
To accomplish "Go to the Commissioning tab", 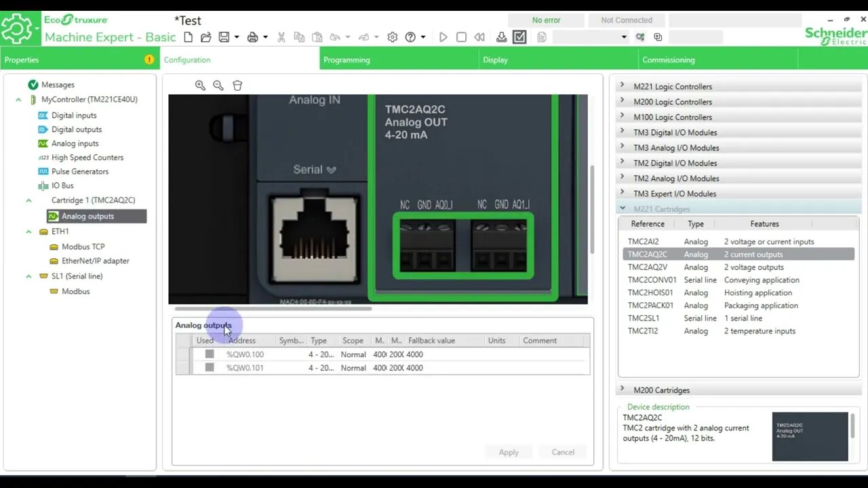I will pos(718,60).
